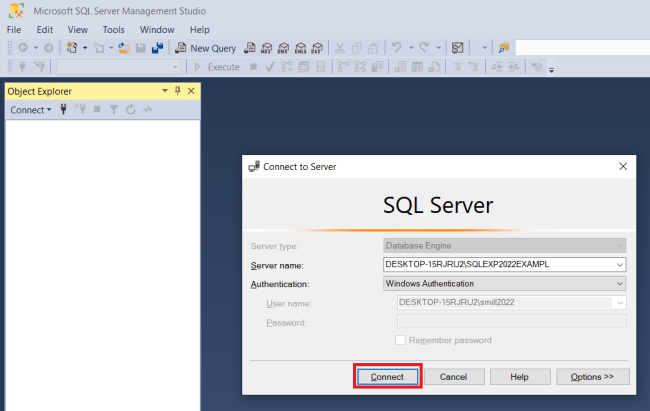The height and width of the screenshot is (411, 650).
Task: Open the Window menu
Action: click(157, 30)
